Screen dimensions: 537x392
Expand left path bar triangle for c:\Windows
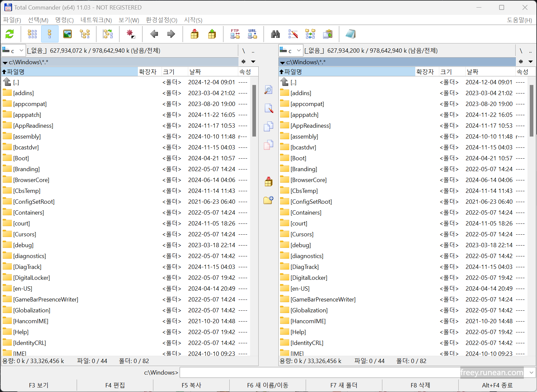(x=5, y=62)
